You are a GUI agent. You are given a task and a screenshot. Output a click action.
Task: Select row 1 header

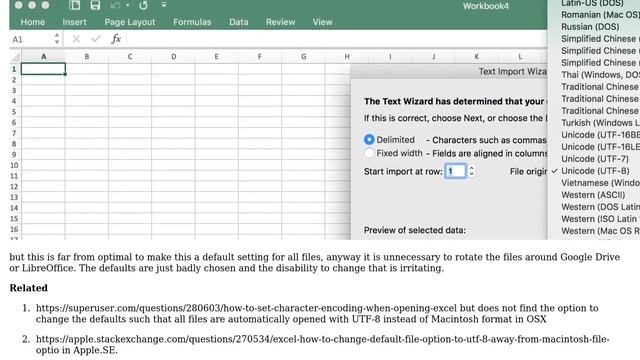point(14,69)
